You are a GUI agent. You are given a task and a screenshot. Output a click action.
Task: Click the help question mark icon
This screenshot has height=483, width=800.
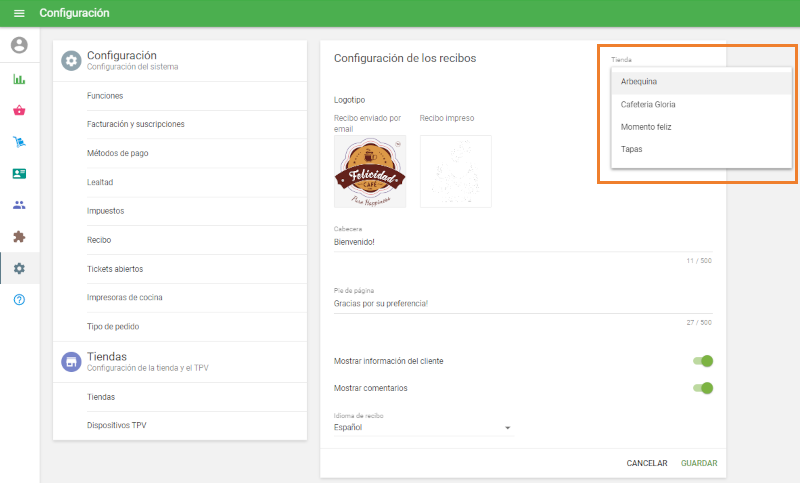(x=19, y=300)
